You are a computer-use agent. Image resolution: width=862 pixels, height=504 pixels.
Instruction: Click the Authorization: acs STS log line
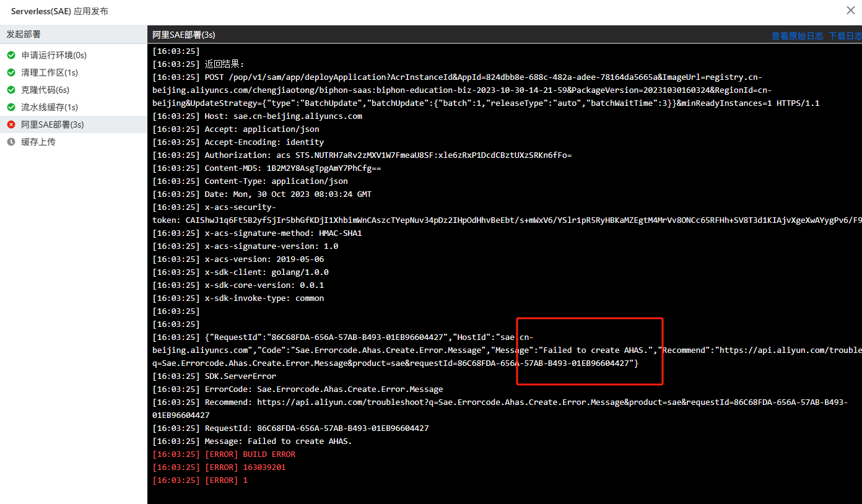point(362,155)
